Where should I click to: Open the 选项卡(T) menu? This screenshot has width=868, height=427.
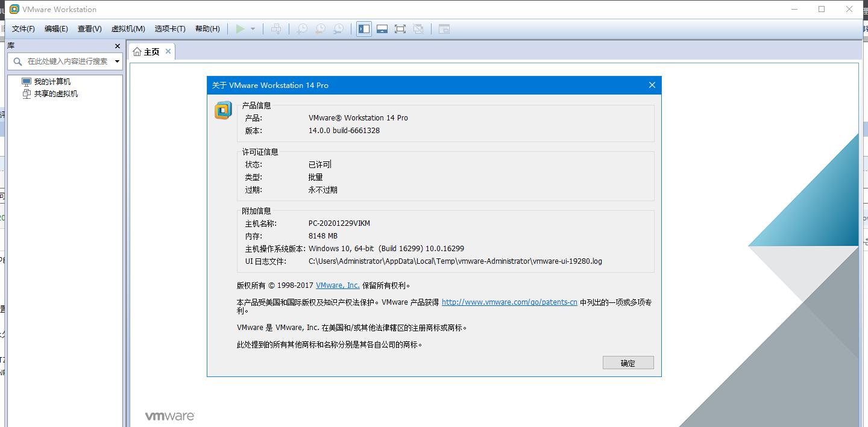click(170, 29)
